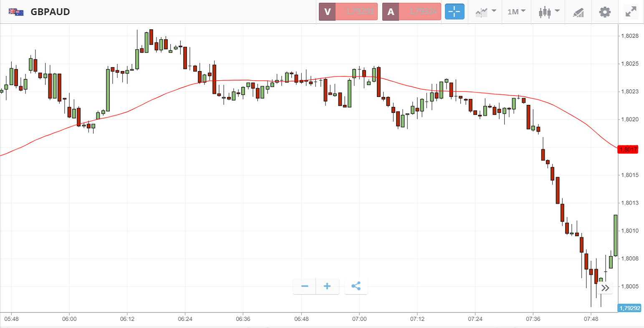Zoom out the chart with minus
The height and width of the screenshot is (328, 644).
coord(305,286)
